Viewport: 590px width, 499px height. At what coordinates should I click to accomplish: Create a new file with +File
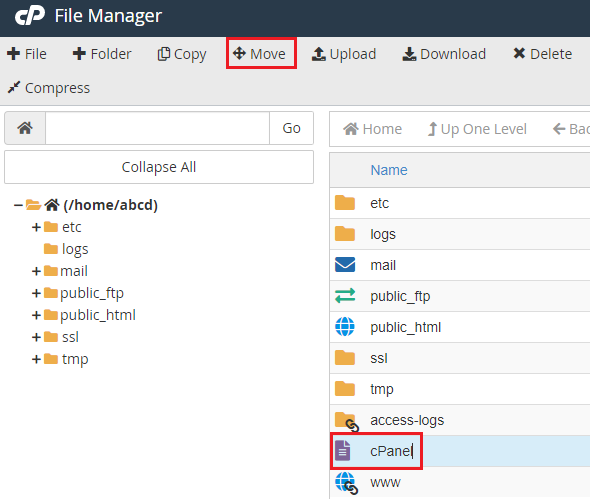(x=27, y=54)
